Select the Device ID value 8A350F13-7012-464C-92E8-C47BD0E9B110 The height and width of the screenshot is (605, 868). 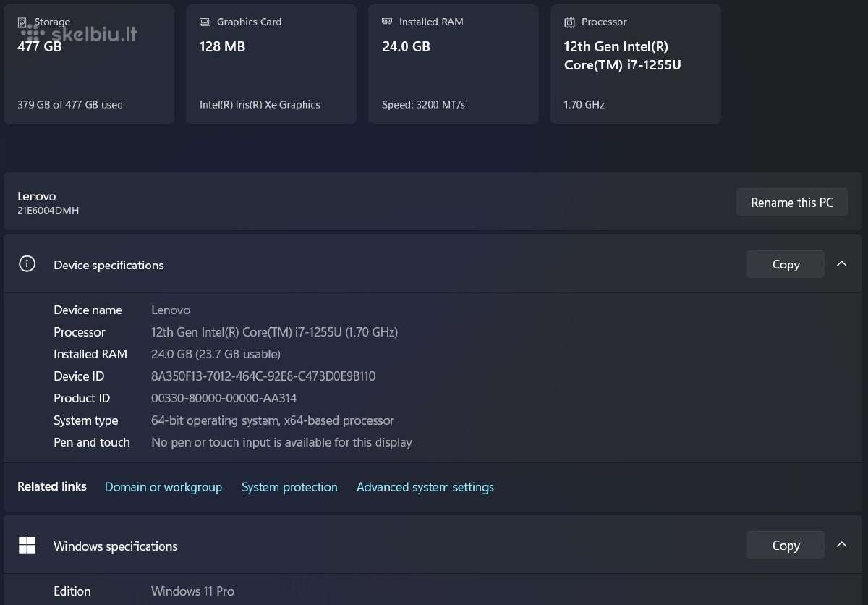263,376
